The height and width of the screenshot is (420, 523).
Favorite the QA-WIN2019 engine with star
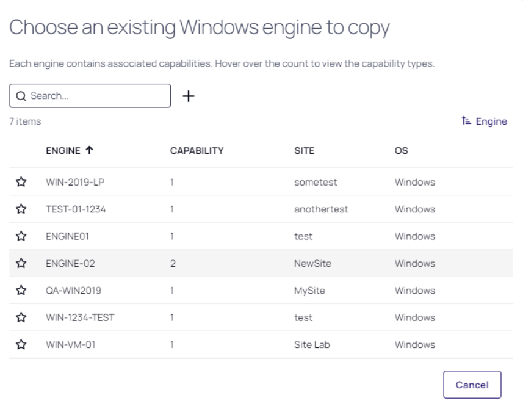tap(21, 291)
